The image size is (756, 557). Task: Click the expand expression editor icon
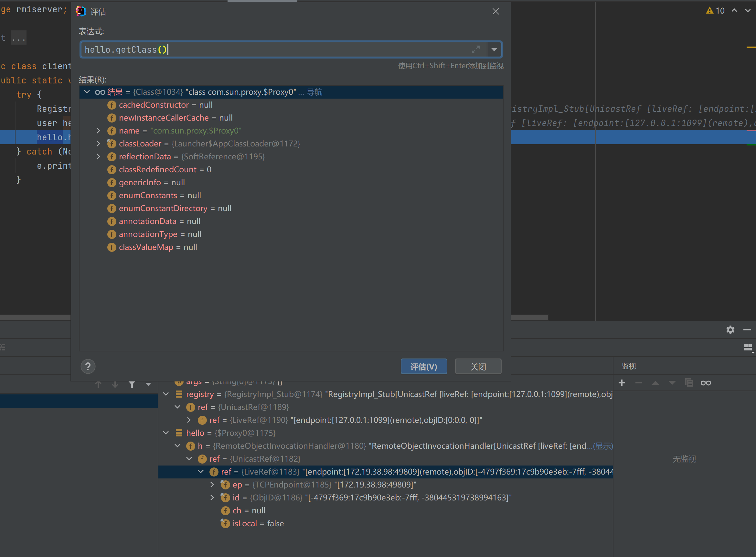(x=475, y=49)
